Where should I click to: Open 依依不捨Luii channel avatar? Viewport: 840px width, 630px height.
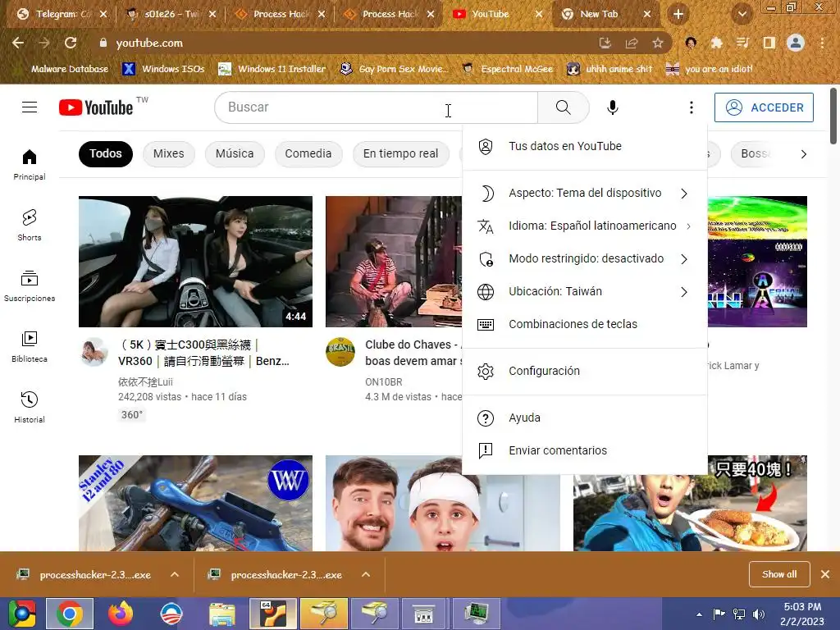tap(94, 352)
